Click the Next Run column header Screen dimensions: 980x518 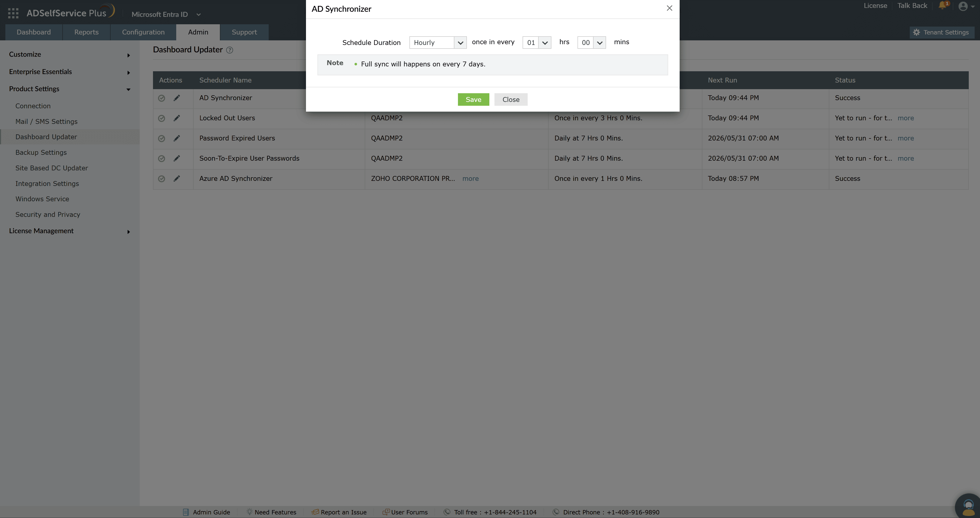point(722,80)
